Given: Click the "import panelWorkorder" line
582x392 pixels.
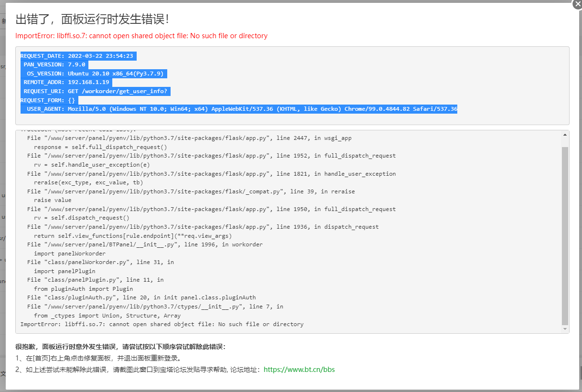Looking at the screenshot, I should [x=70, y=254].
